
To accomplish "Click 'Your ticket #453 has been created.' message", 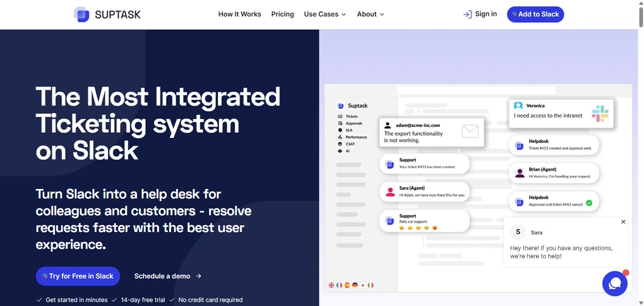I will (x=427, y=167).
